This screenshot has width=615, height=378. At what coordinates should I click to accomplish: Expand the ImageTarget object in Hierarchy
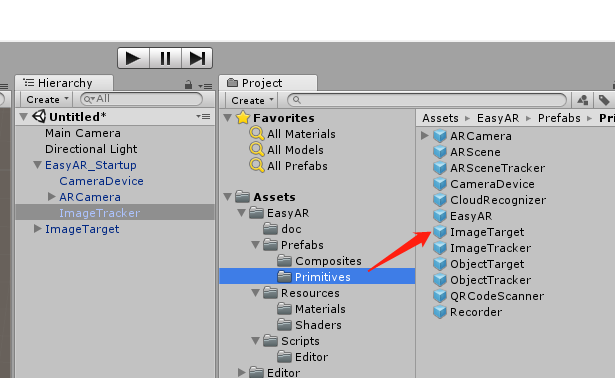pyautogui.click(x=37, y=229)
